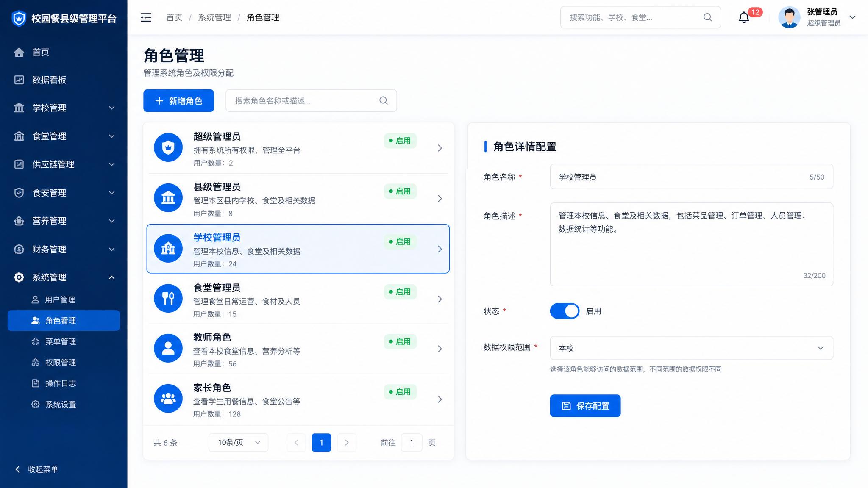
Task: Click the 学校管理 bank icon
Action: point(19,108)
